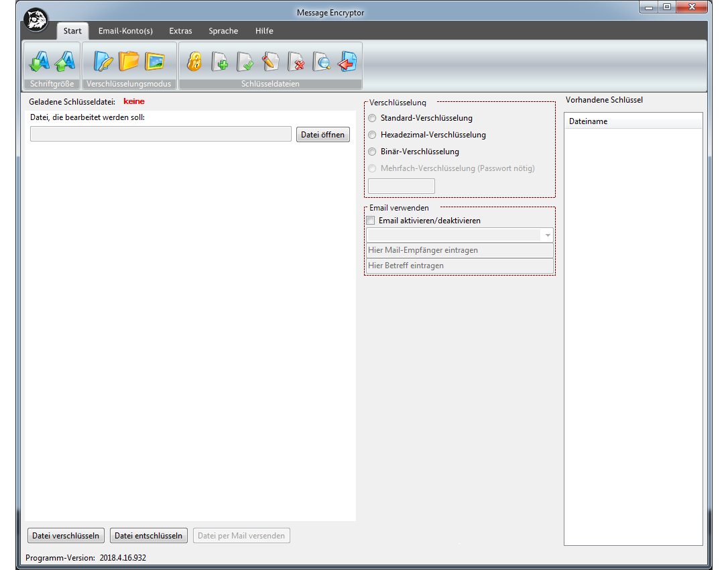Screen dimensions: 728x570
Task: Click the Dateiname column header
Action: point(633,121)
